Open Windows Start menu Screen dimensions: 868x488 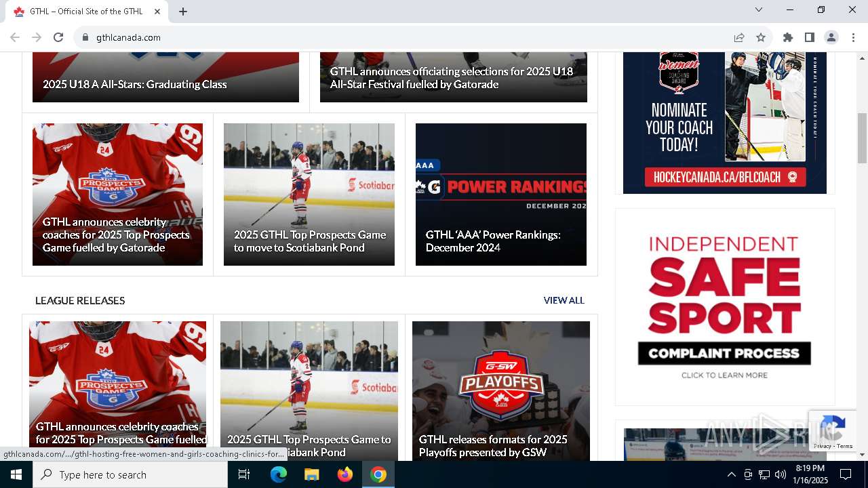[x=16, y=474]
